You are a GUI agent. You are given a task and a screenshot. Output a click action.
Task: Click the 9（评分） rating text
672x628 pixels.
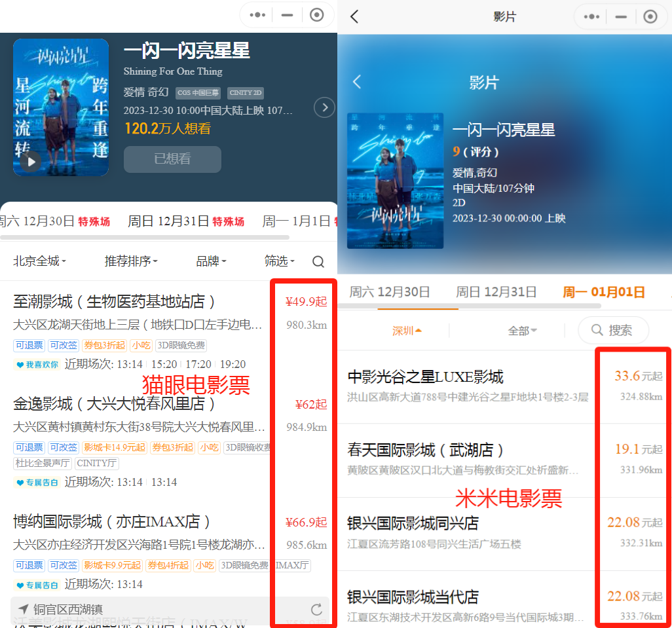coord(476,152)
